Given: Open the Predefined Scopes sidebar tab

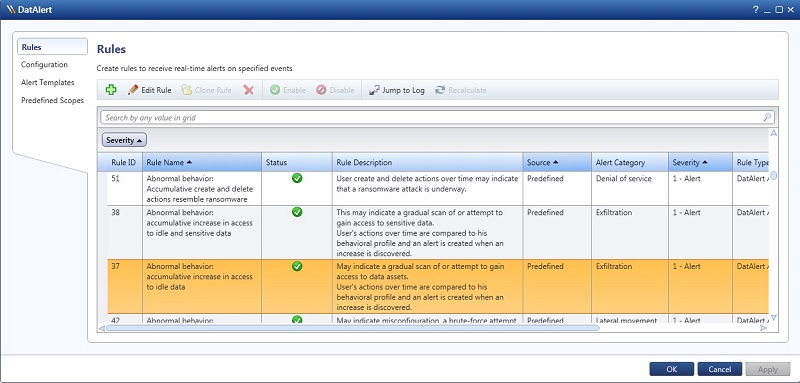Looking at the screenshot, I should click(x=53, y=100).
